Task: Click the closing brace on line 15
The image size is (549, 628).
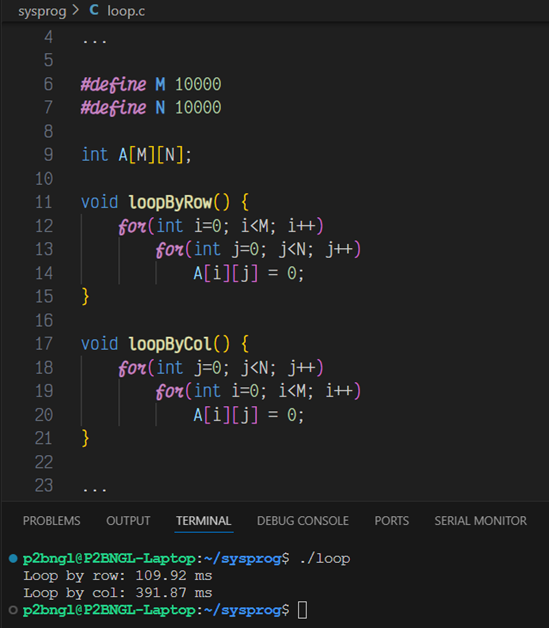Action: point(85,297)
